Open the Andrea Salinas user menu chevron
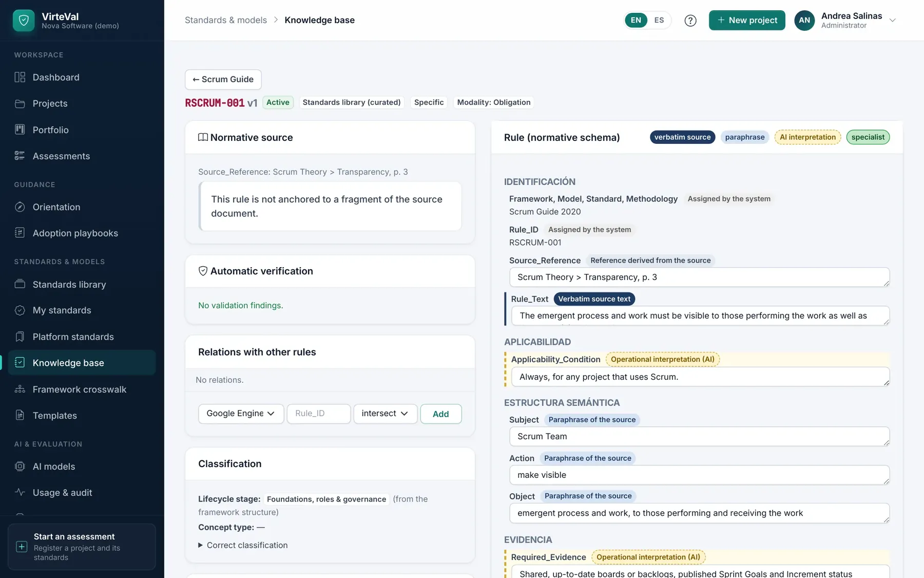Image resolution: width=924 pixels, height=578 pixels. pos(893,21)
